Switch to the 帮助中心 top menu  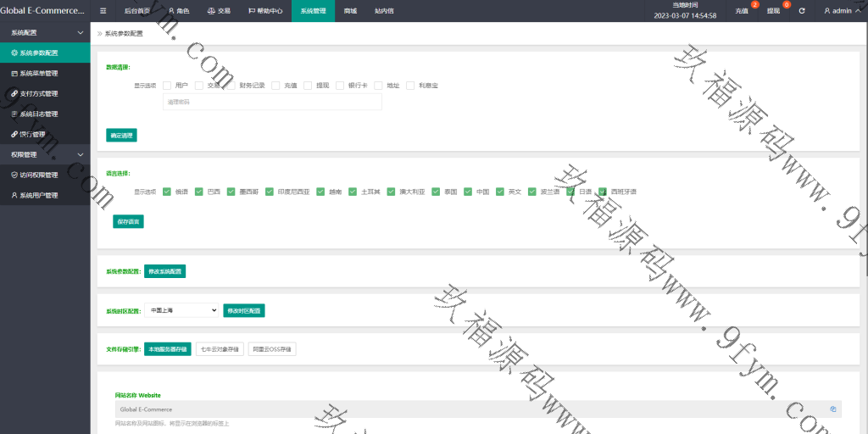click(x=264, y=11)
